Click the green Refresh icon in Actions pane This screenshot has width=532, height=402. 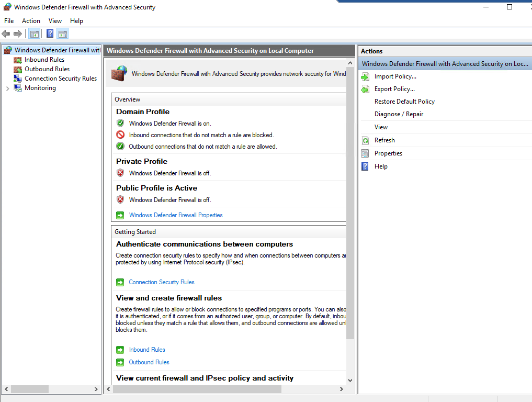coord(365,140)
